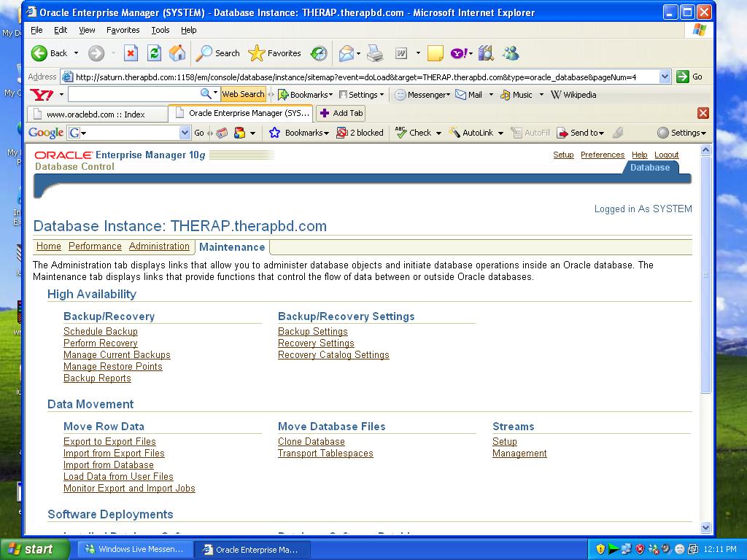The image size is (747, 560).
Task: Click the Research books icon
Action: coord(486,53)
